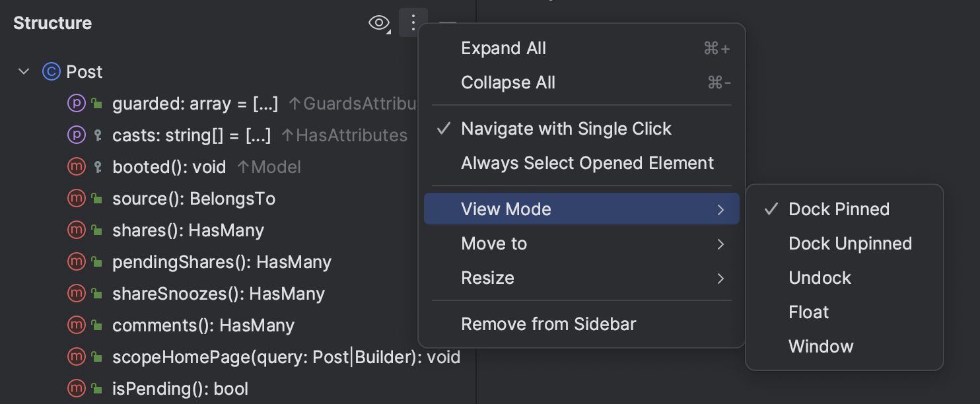This screenshot has width=980, height=404.
Task: Choose Expand All from the menu
Action: click(x=582, y=48)
